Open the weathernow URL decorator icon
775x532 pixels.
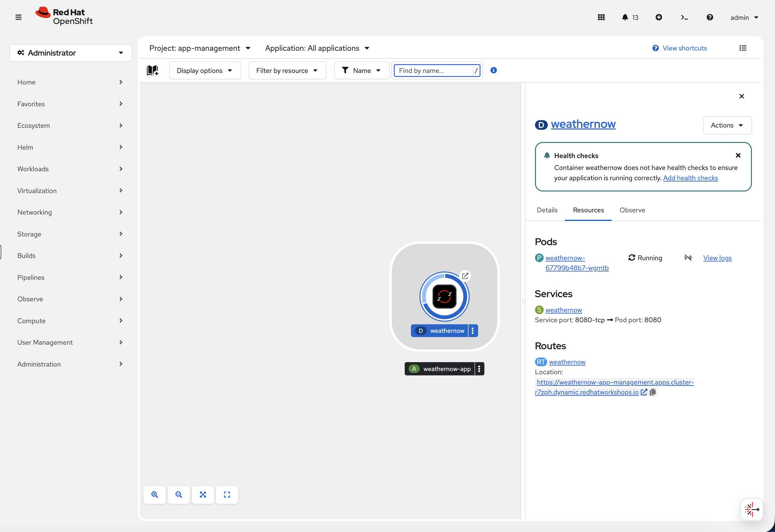(465, 276)
